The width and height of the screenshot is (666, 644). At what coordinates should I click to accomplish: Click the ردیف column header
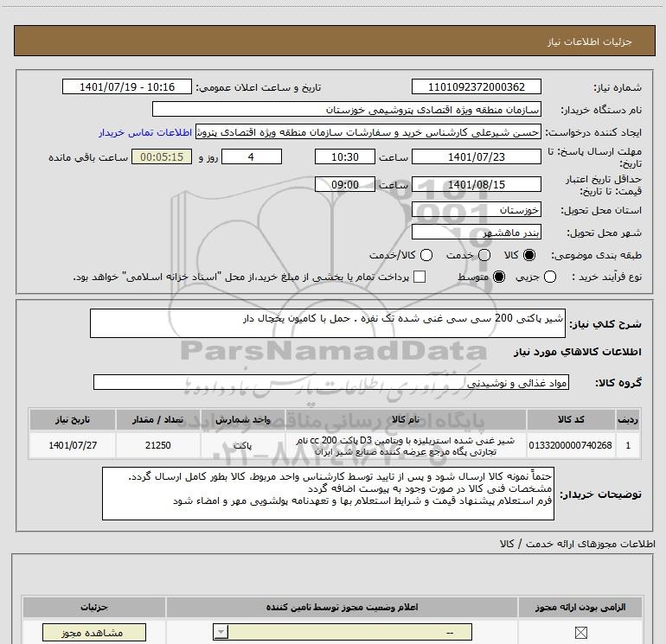coord(628,420)
